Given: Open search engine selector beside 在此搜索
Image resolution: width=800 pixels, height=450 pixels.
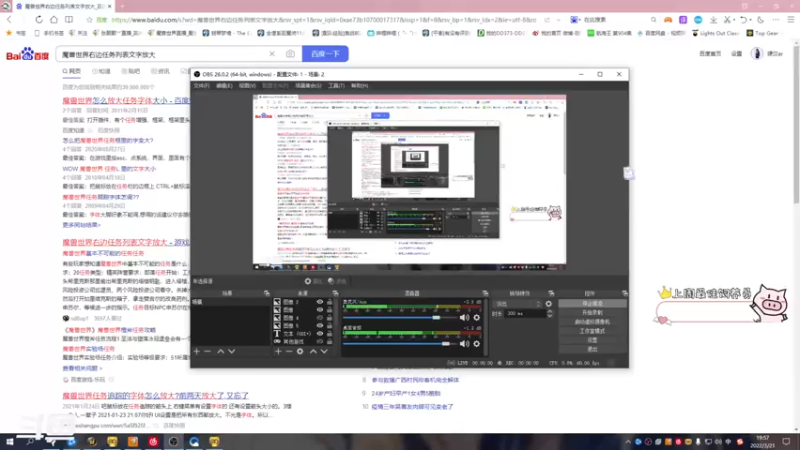Looking at the screenshot, I should (575, 20).
